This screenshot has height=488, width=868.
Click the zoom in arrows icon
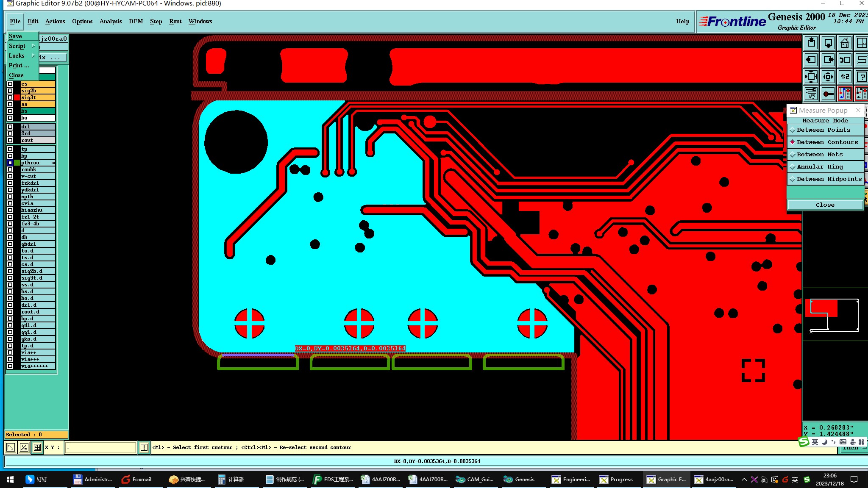pos(811,77)
